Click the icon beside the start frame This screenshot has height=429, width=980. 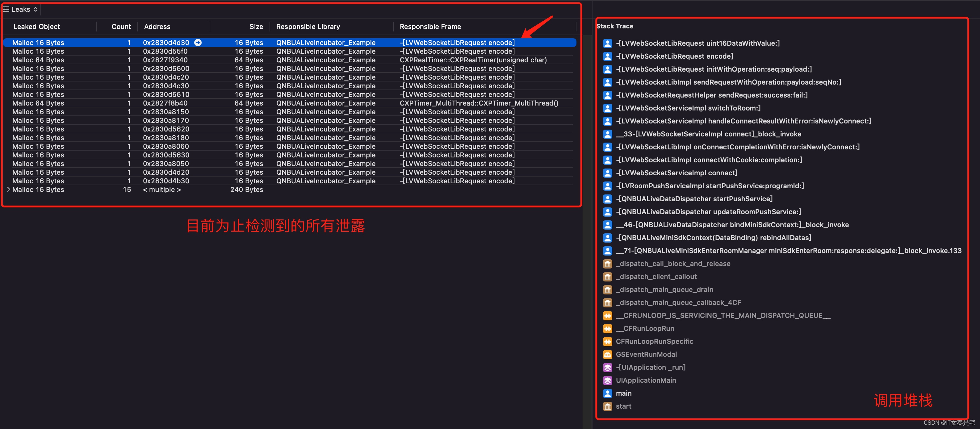point(608,406)
